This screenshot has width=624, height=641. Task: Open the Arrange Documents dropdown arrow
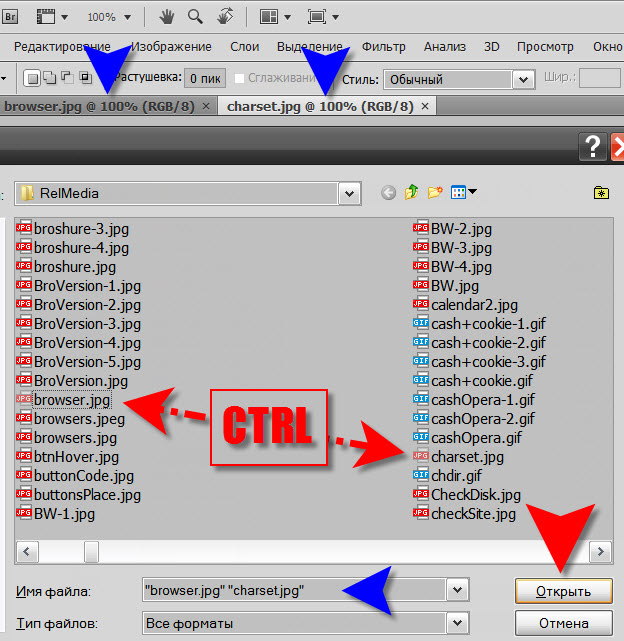tap(287, 17)
